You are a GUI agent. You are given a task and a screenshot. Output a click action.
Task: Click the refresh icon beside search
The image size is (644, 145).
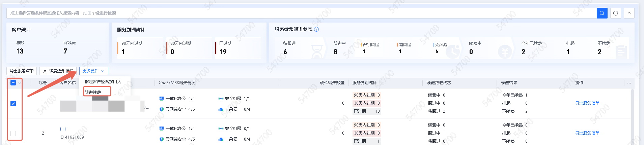[616, 13]
